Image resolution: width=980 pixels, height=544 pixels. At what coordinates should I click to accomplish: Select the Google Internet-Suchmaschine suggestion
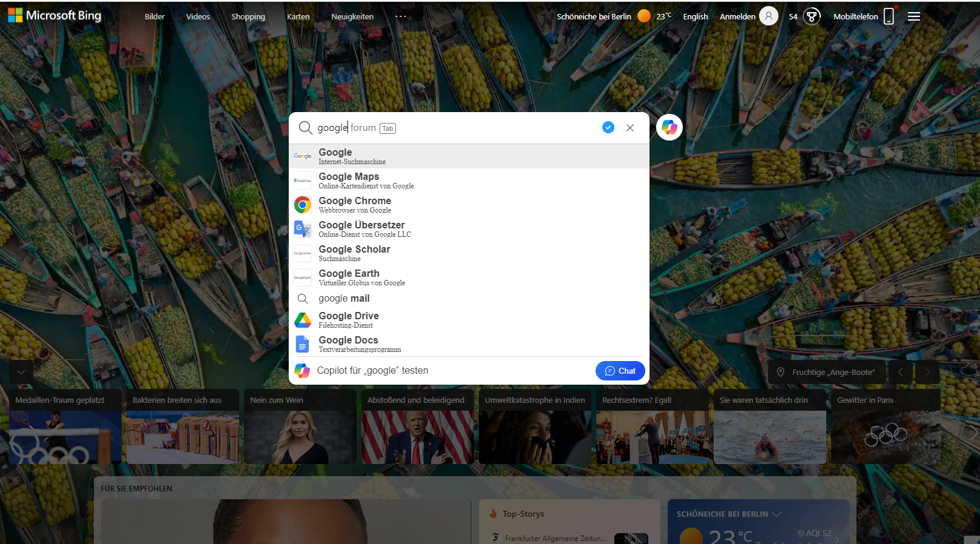[x=469, y=156]
